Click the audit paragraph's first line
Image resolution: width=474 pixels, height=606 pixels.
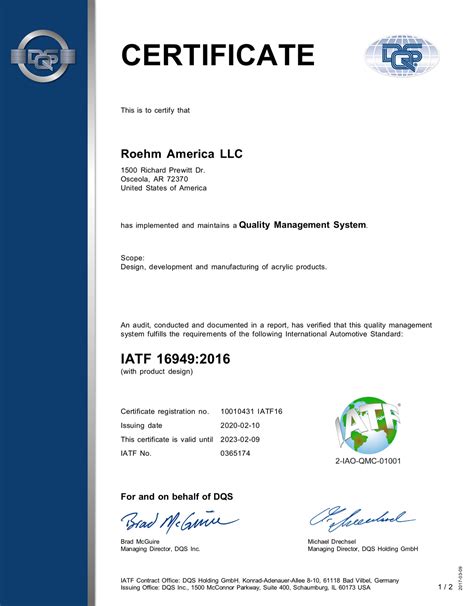tap(276, 325)
